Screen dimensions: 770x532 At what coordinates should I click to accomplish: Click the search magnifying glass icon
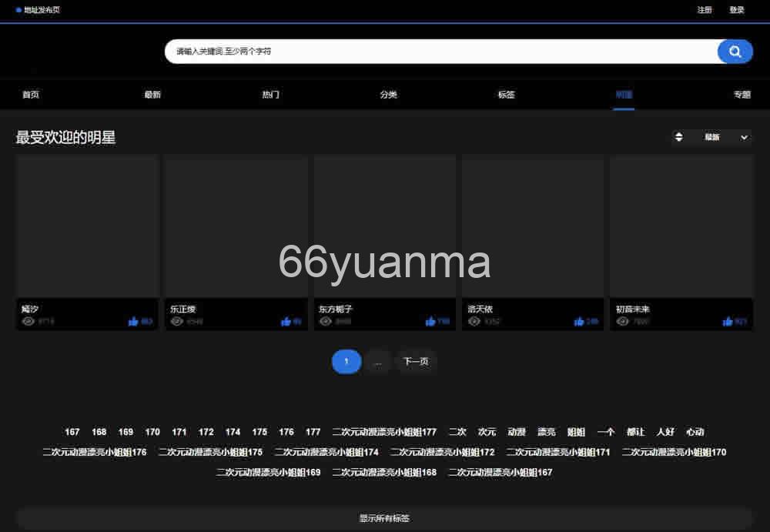coord(735,51)
